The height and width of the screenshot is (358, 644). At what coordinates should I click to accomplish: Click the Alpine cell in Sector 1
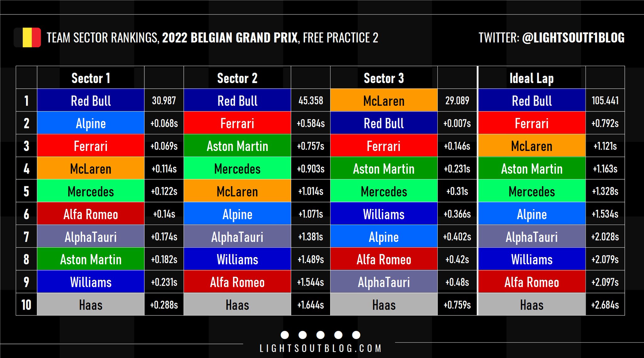91,123
